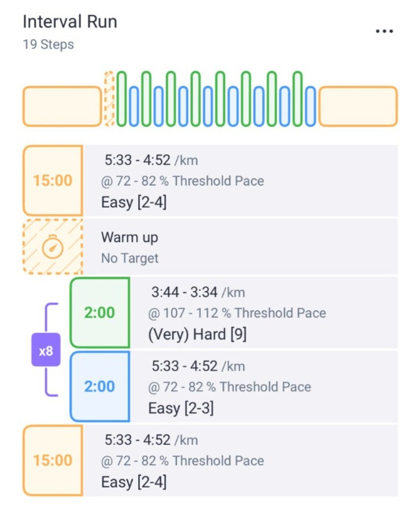
Task: Click the 3:44 - 3:34 /km pace target
Action: point(198,293)
